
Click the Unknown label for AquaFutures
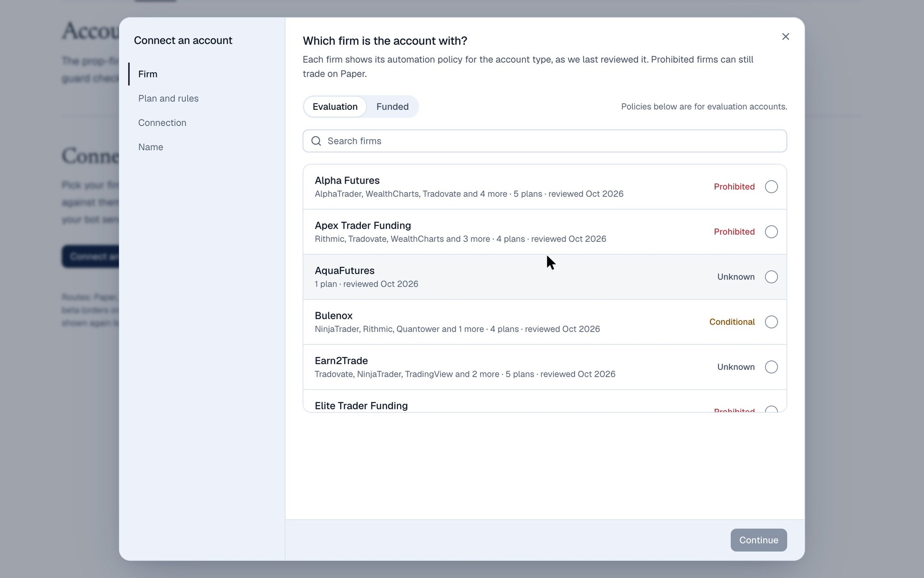tap(736, 277)
